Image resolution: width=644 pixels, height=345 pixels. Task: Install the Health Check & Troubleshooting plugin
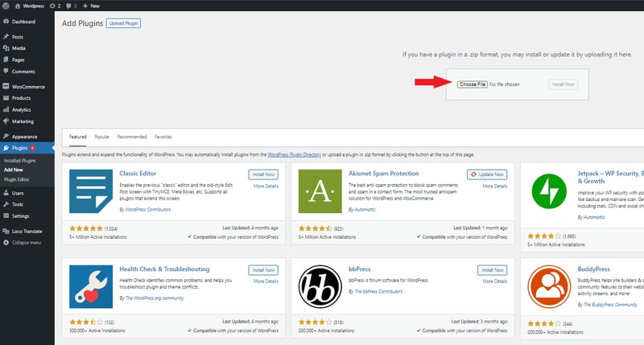pos(263,270)
